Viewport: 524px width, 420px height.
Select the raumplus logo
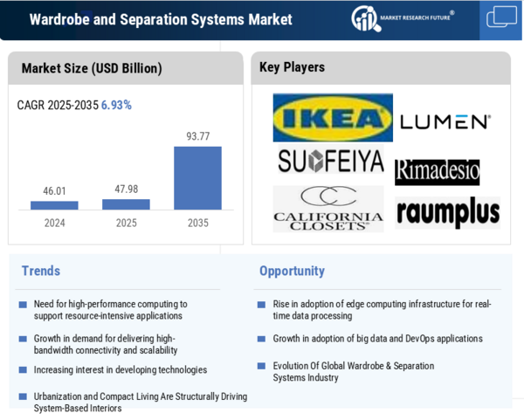(x=447, y=212)
